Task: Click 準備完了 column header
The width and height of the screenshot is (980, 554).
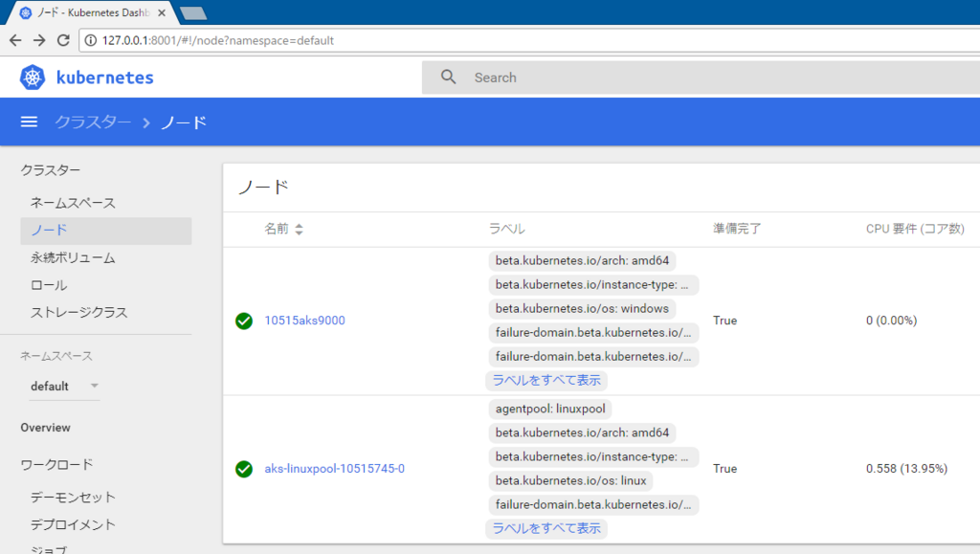Action: (x=737, y=230)
